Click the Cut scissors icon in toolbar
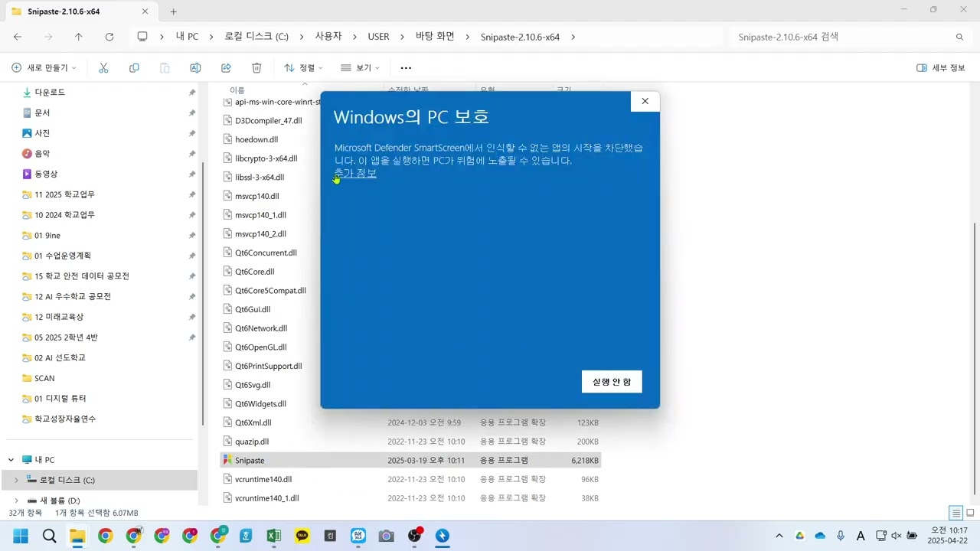 pyautogui.click(x=103, y=68)
